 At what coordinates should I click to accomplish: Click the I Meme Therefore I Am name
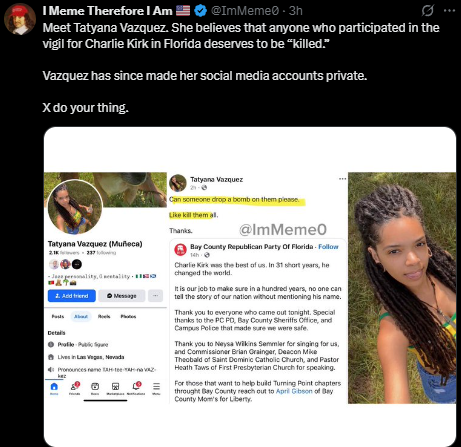107,11
